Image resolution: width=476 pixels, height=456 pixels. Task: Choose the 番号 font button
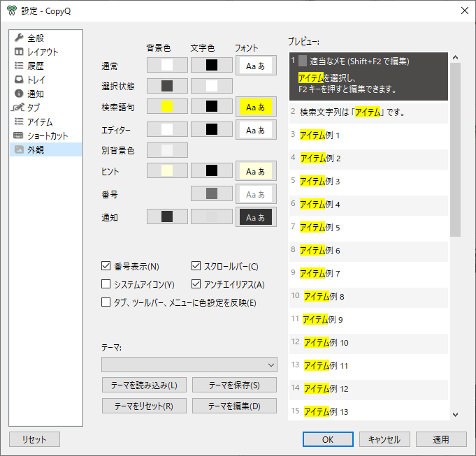coord(256,193)
